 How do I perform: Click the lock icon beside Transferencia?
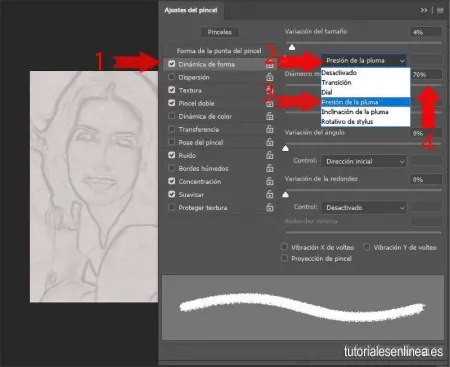270,129
